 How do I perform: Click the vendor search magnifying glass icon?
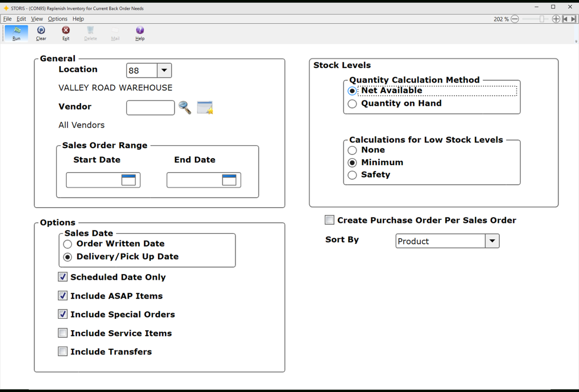pyautogui.click(x=185, y=107)
